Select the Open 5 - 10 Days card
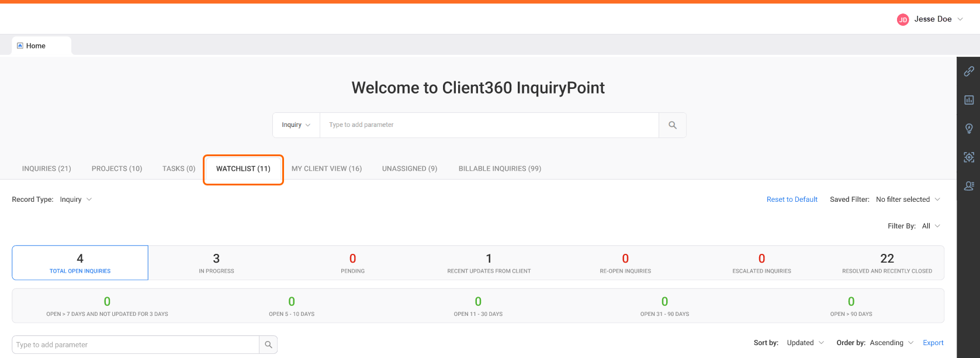The height and width of the screenshot is (358, 980). coord(292,306)
